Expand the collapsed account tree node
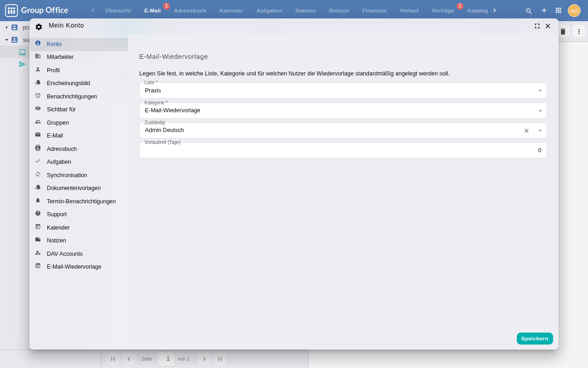This screenshot has width=588, height=368. 6,28
